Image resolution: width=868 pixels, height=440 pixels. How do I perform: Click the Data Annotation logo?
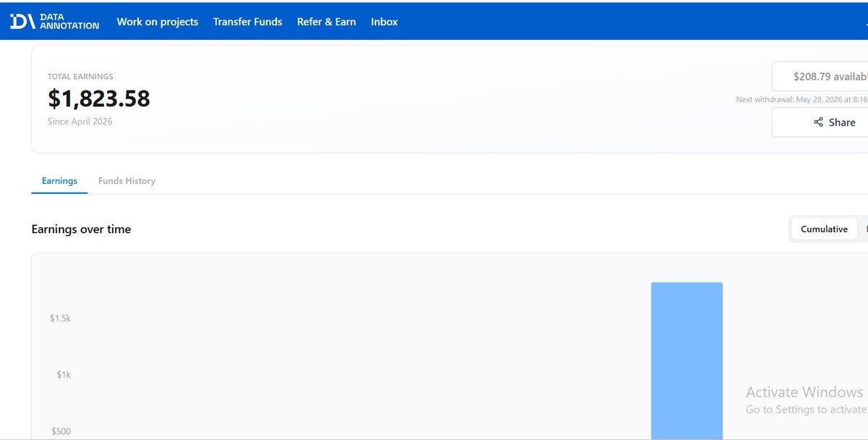click(54, 22)
